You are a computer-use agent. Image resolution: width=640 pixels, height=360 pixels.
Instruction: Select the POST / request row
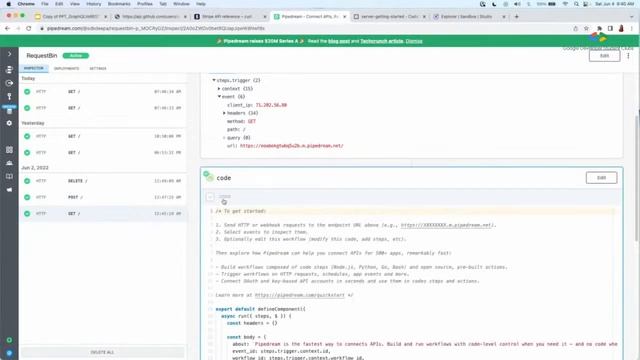(103, 197)
